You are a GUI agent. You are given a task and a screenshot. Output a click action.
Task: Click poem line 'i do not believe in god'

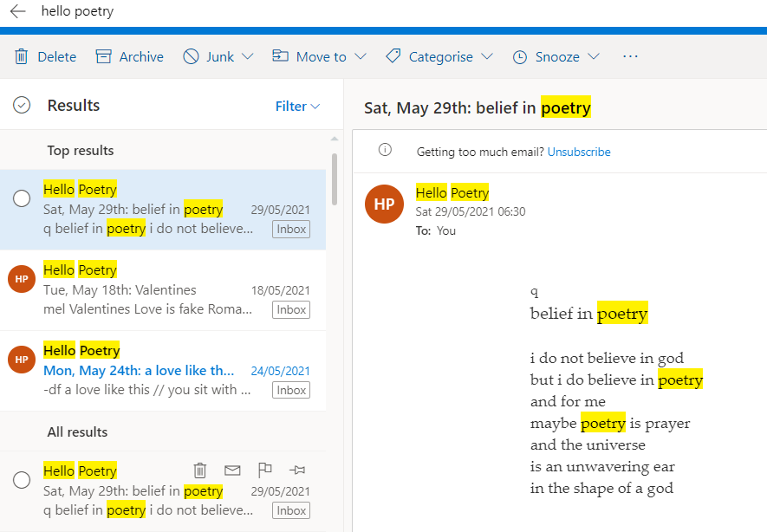[607, 359]
